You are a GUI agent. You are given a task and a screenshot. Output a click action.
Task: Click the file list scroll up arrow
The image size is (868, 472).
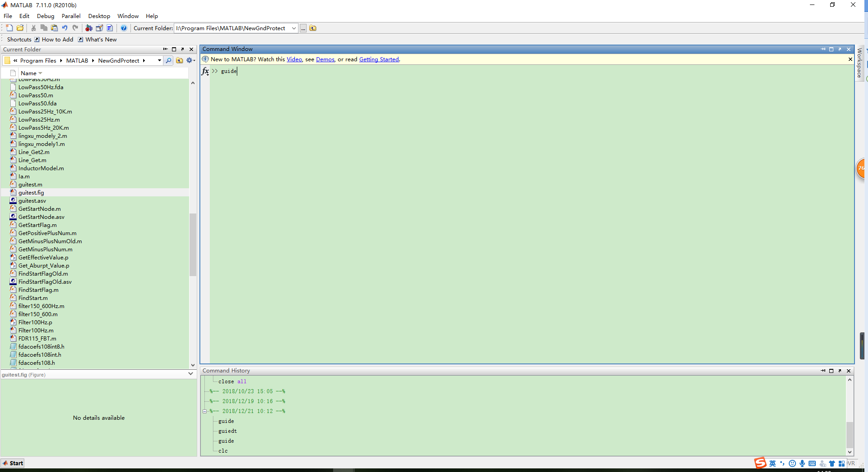click(x=193, y=83)
